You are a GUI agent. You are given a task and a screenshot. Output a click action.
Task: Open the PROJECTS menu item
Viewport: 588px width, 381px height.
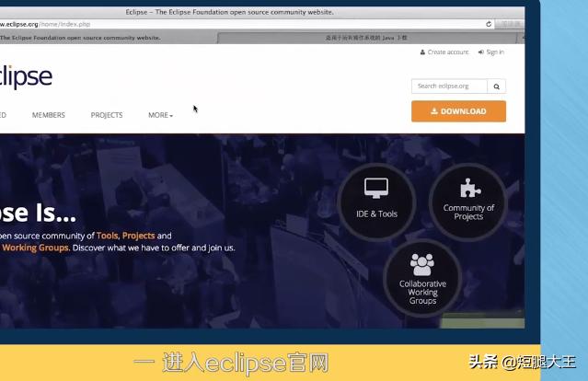tap(107, 115)
